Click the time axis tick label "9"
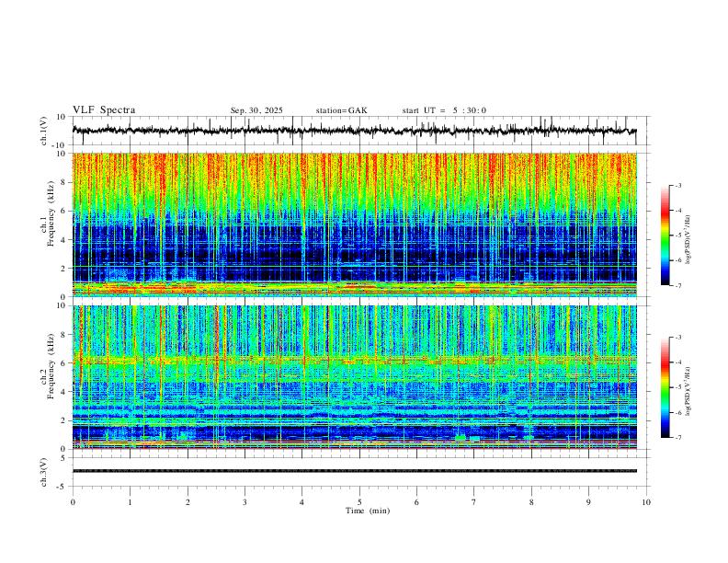728x563 pixels. (588, 502)
